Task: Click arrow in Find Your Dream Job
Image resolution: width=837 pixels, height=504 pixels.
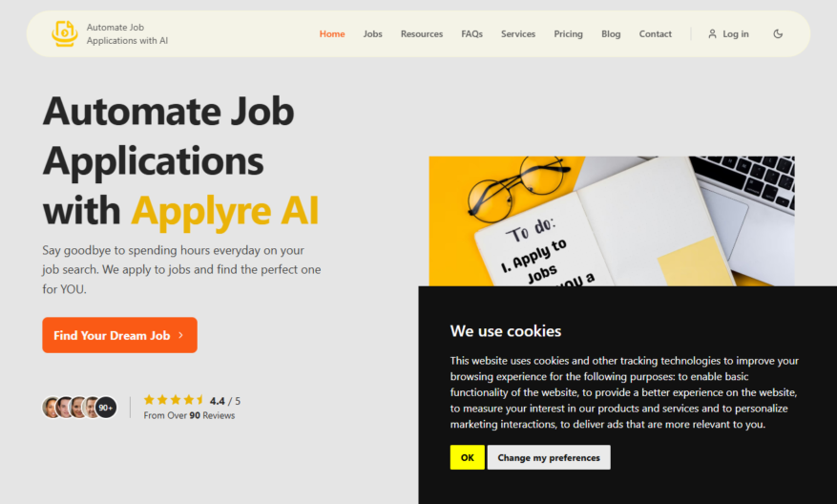Action: point(181,335)
